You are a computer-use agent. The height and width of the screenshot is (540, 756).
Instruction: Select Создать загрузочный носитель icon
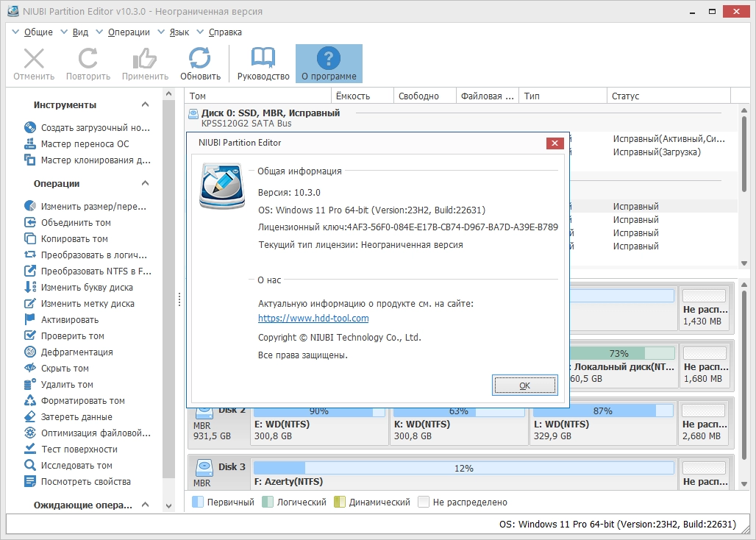(x=30, y=128)
